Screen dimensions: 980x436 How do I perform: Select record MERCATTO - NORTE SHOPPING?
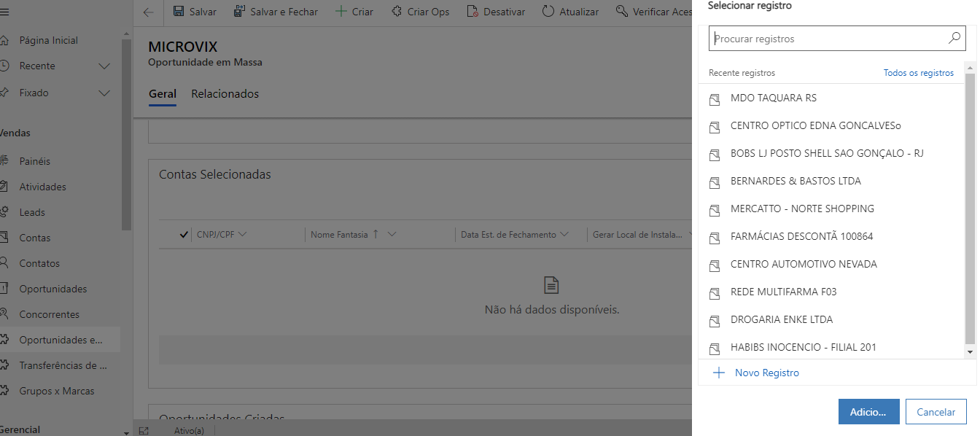831,209
